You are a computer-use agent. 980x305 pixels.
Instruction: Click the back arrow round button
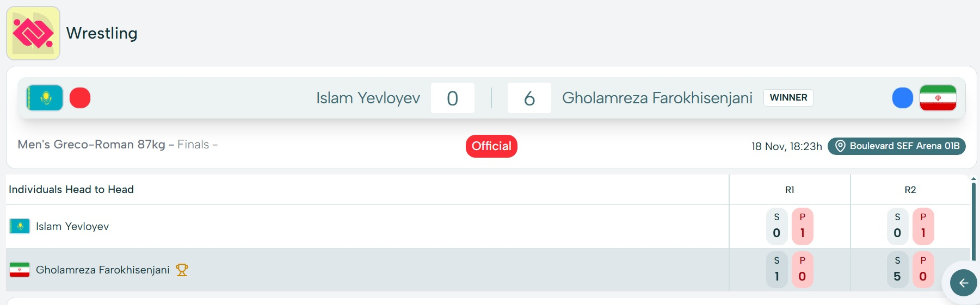pyautogui.click(x=963, y=283)
